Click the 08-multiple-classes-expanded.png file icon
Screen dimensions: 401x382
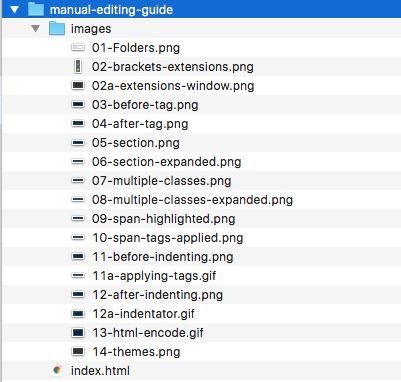pyautogui.click(x=78, y=200)
